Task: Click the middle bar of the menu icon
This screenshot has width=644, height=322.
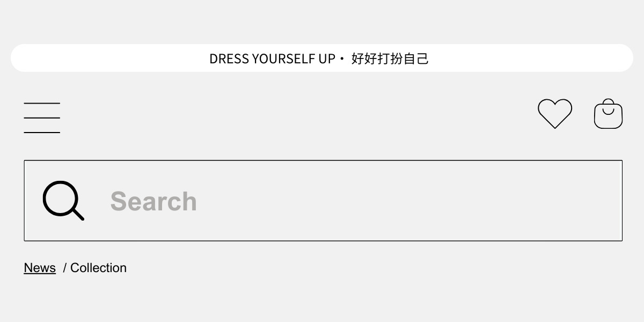Action: [x=42, y=118]
